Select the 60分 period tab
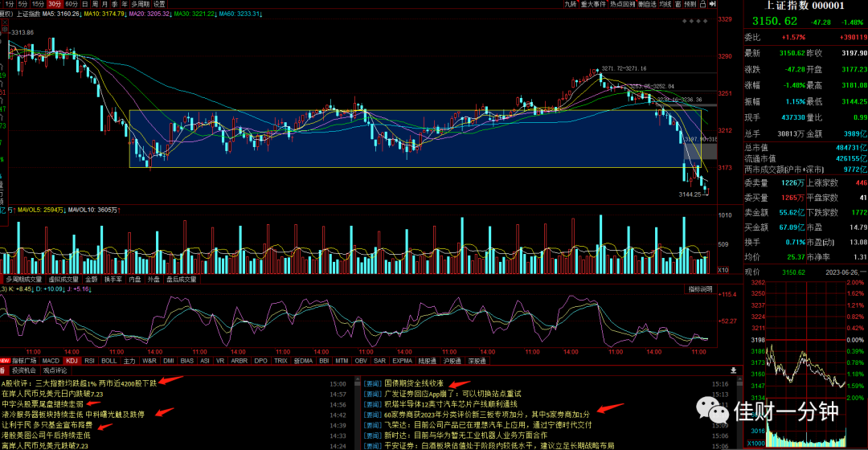 (72, 4)
